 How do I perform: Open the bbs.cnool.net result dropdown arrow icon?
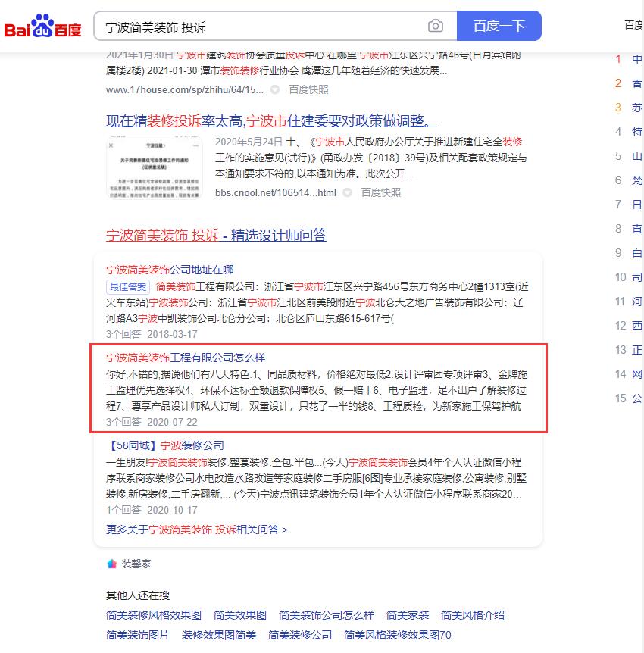coord(348,192)
